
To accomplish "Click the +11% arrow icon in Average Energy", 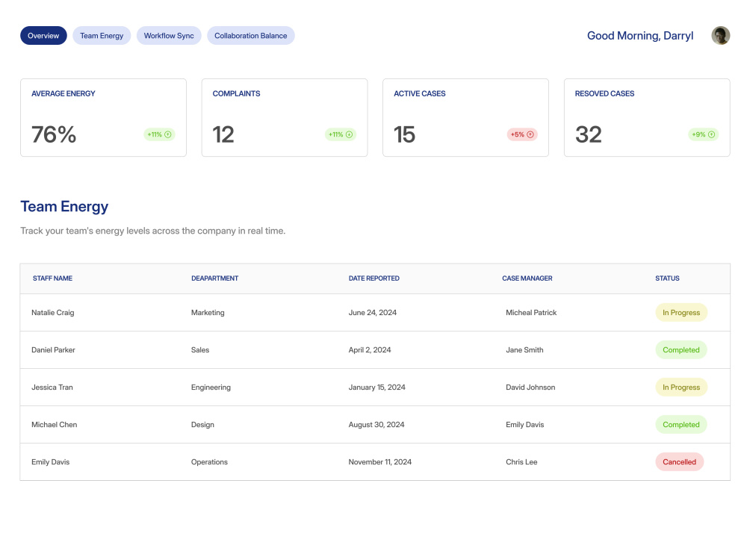I will pyautogui.click(x=167, y=134).
